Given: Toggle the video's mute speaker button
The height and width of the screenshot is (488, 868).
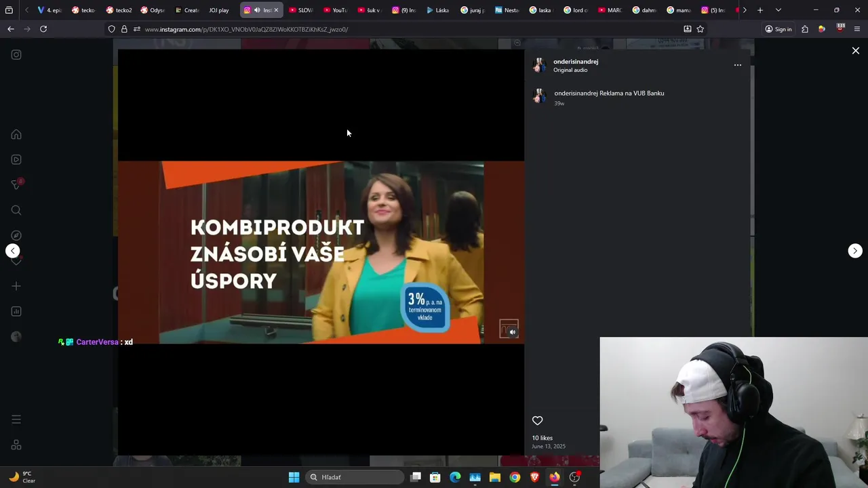Looking at the screenshot, I should coord(513,332).
